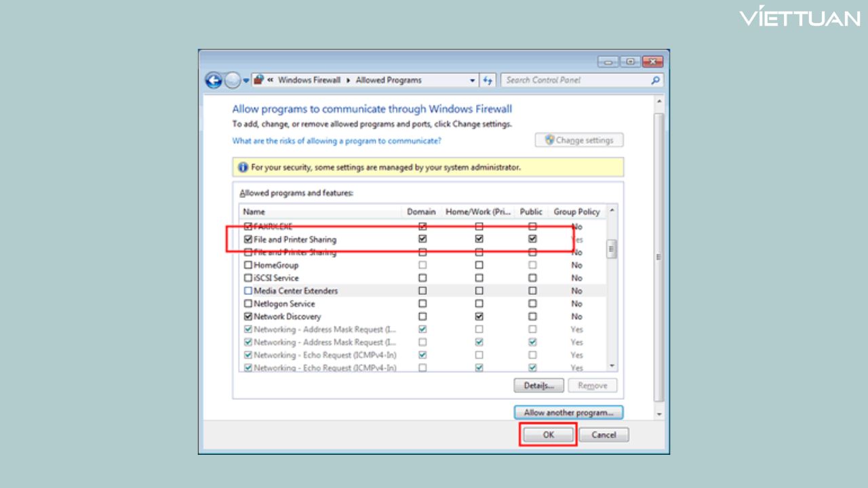The image size is (868, 488).
Task: Click the blue info icon in security notice
Action: tap(243, 167)
